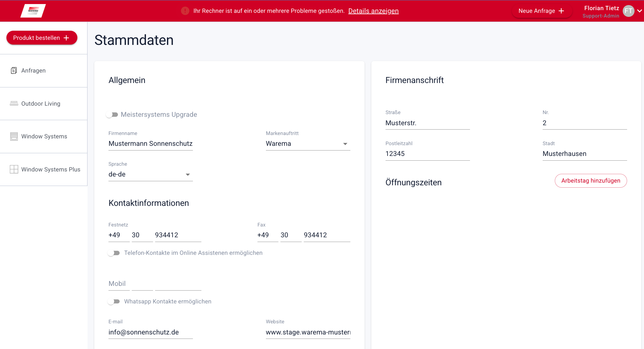
Task: Focus the Firmenname input field
Action: click(x=150, y=144)
